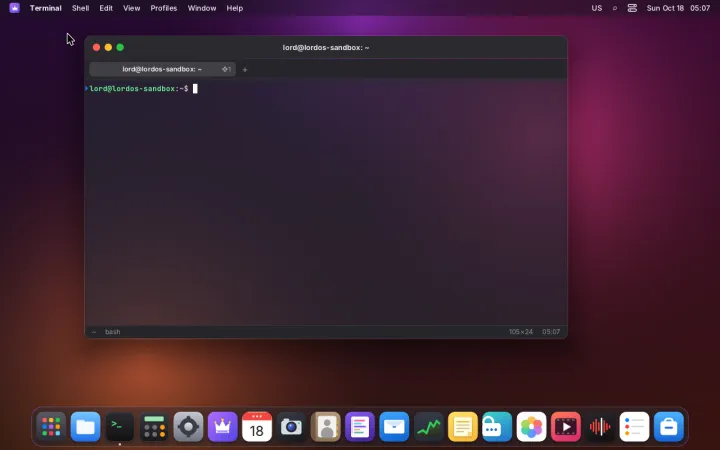
Task: Click the 05:07 time in terminal status bar
Action: (551, 332)
